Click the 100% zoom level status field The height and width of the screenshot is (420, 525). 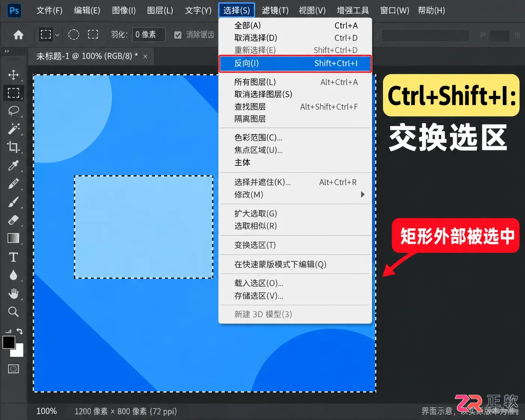tap(47, 411)
